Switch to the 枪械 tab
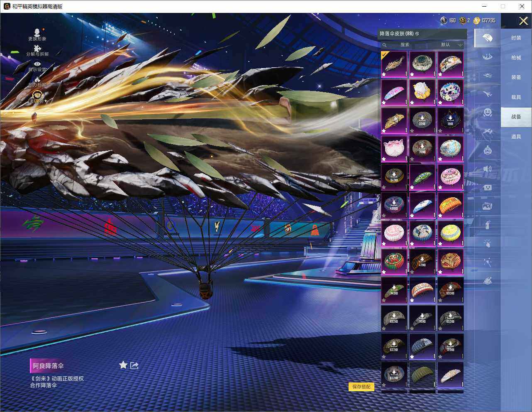Viewport: 532px width, 412px height. tap(516, 58)
